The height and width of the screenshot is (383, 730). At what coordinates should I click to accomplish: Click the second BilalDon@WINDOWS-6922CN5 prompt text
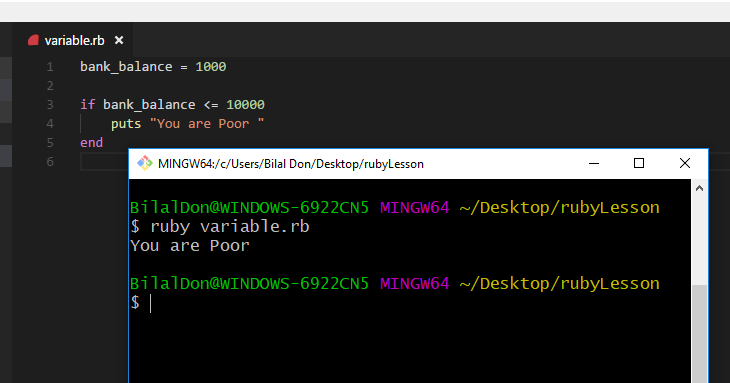250,283
